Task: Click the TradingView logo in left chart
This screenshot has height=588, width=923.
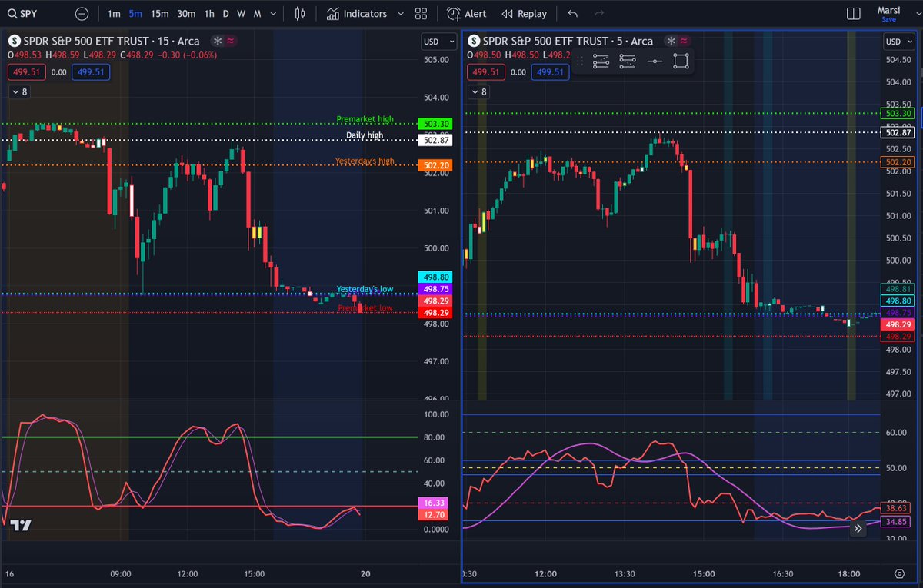Action: [21, 526]
